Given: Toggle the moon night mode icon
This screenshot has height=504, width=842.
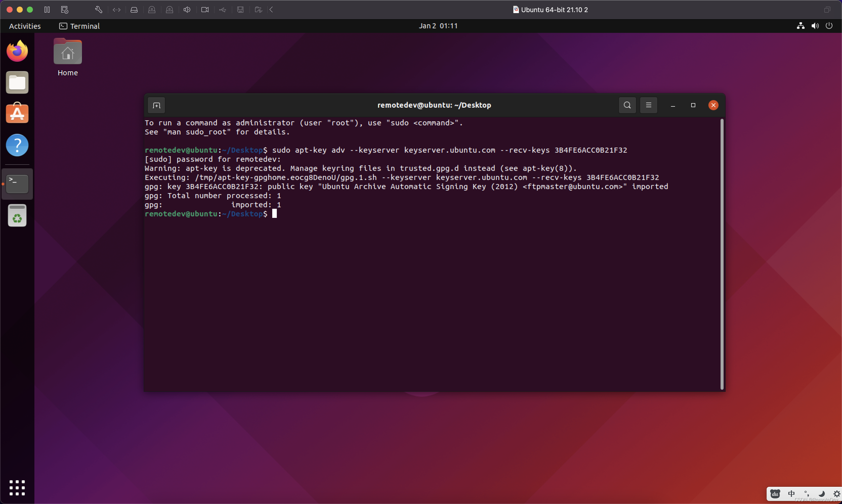Looking at the screenshot, I should click(822, 493).
